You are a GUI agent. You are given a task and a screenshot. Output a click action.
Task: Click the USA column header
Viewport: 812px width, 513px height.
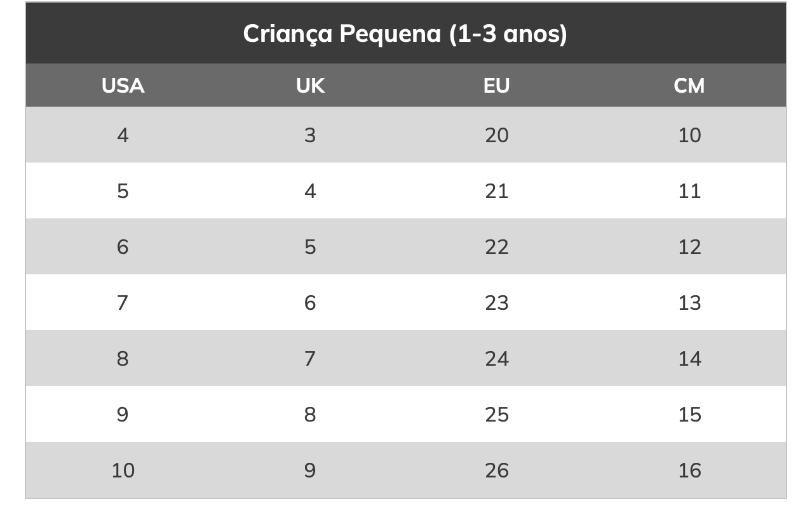[123, 86]
